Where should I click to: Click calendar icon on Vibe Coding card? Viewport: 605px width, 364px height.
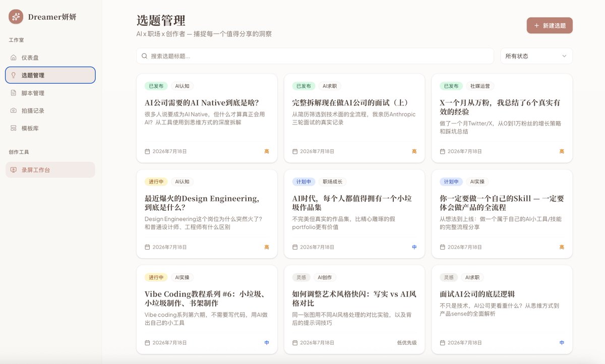pos(147,342)
